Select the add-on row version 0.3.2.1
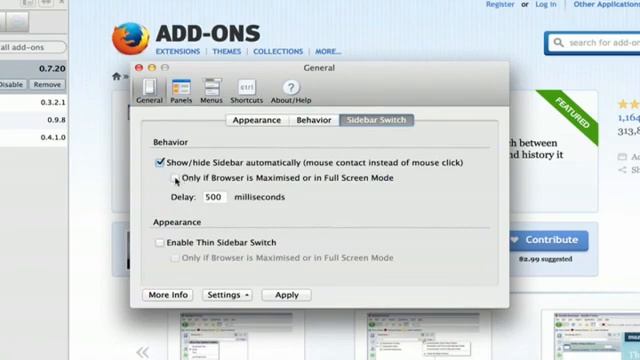Image resolution: width=640 pixels, height=360 pixels. tap(34, 102)
